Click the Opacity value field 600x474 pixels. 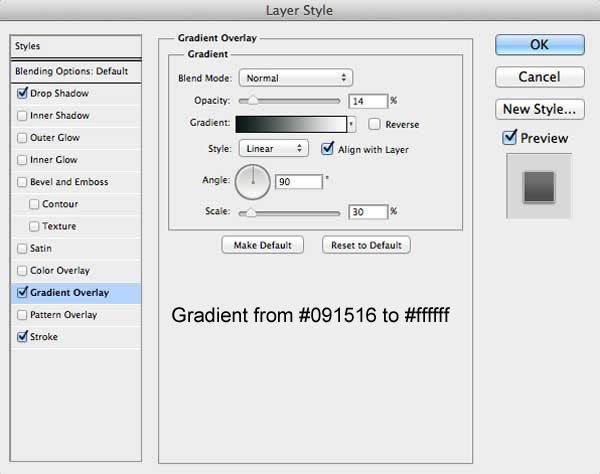pyautogui.click(x=368, y=101)
